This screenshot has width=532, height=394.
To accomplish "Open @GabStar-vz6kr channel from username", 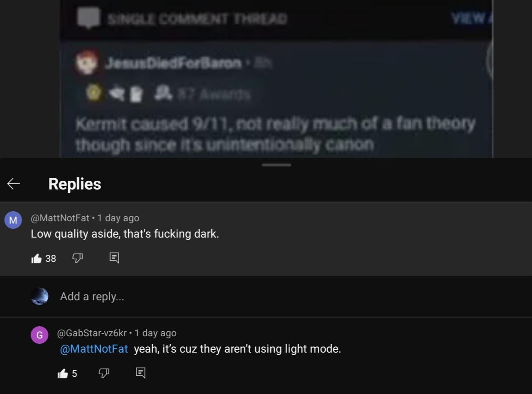I will pyautogui.click(x=92, y=333).
